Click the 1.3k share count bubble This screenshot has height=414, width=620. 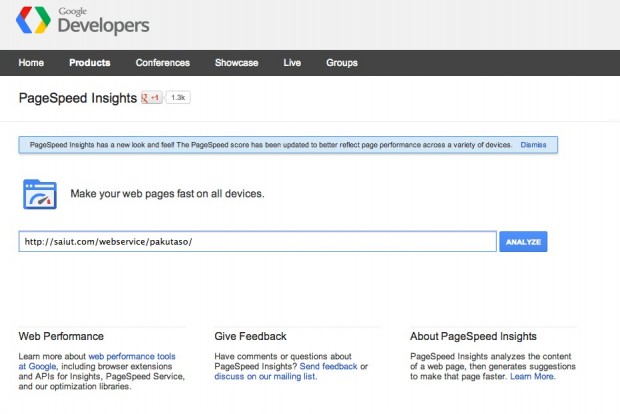178,98
